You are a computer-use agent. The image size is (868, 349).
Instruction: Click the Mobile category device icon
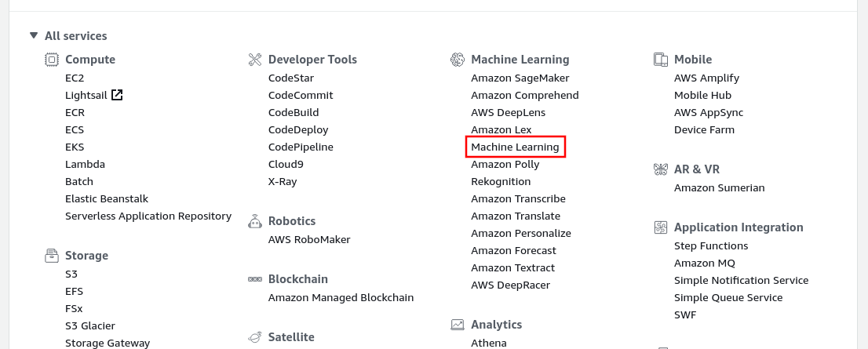661,60
